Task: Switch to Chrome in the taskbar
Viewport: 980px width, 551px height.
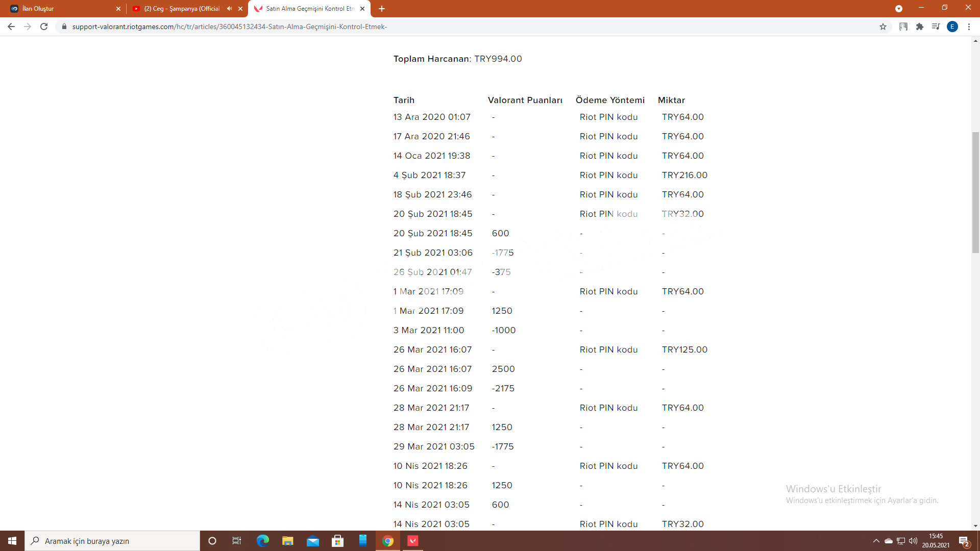Action: coord(388,541)
